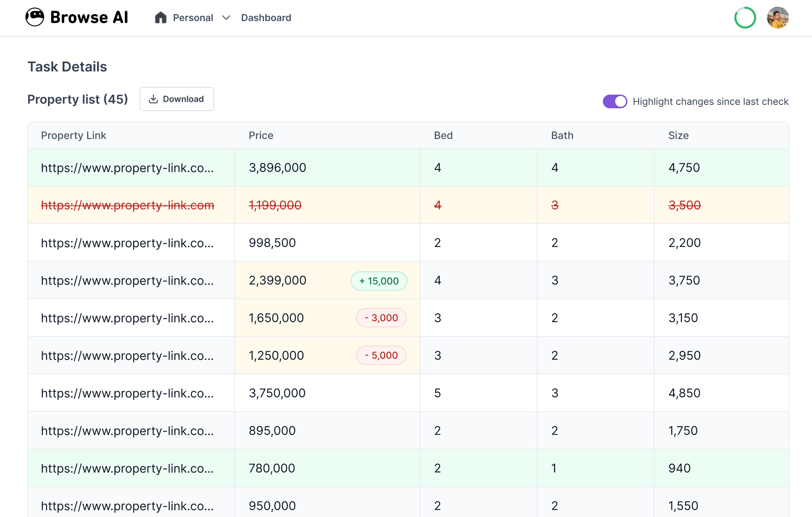
Task: Toggle highlight changes since last check
Action: point(615,102)
